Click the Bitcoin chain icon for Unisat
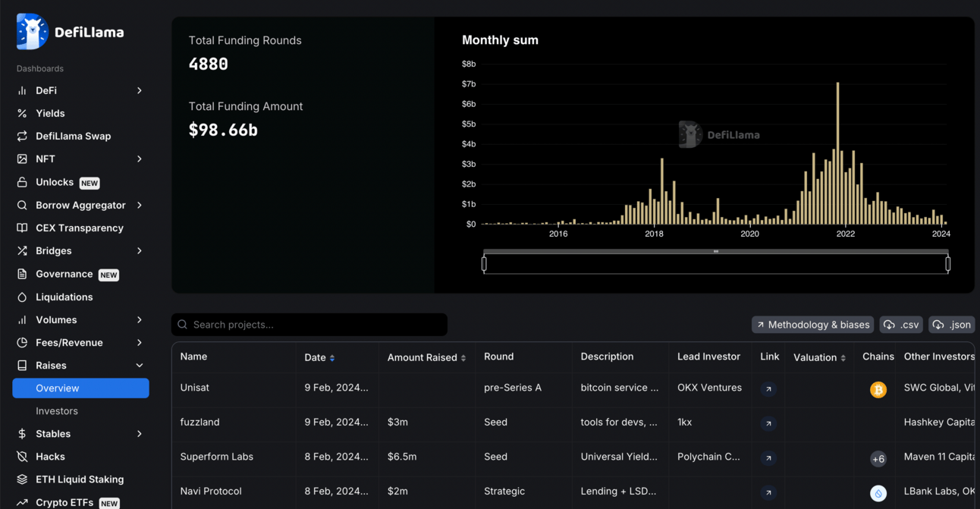Image resolution: width=980 pixels, height=509 pixels. tap(878, 390)
